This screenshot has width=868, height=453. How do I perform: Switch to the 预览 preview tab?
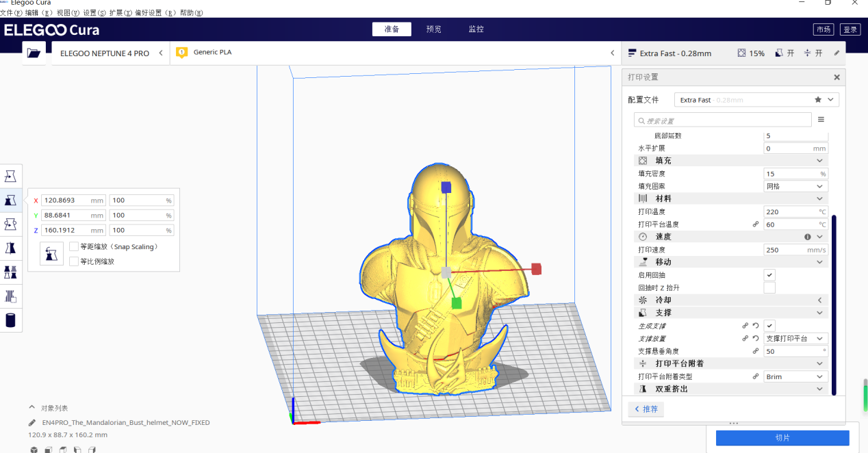click(434, 29)
